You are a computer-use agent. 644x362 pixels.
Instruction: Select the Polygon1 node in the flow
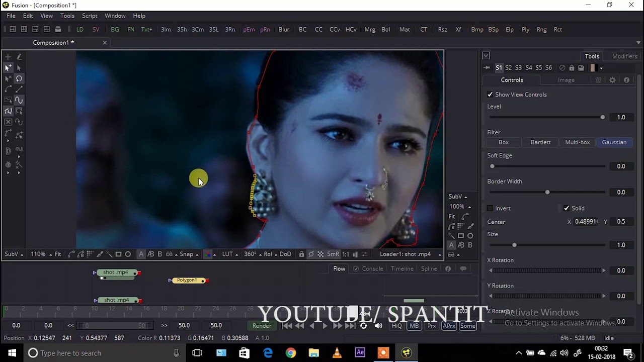187,280
